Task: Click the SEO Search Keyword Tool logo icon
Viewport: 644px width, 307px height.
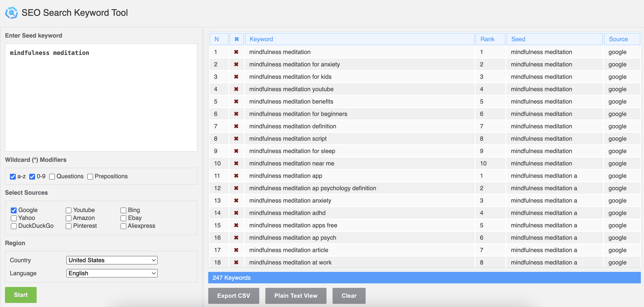Action: coord(11,13)
